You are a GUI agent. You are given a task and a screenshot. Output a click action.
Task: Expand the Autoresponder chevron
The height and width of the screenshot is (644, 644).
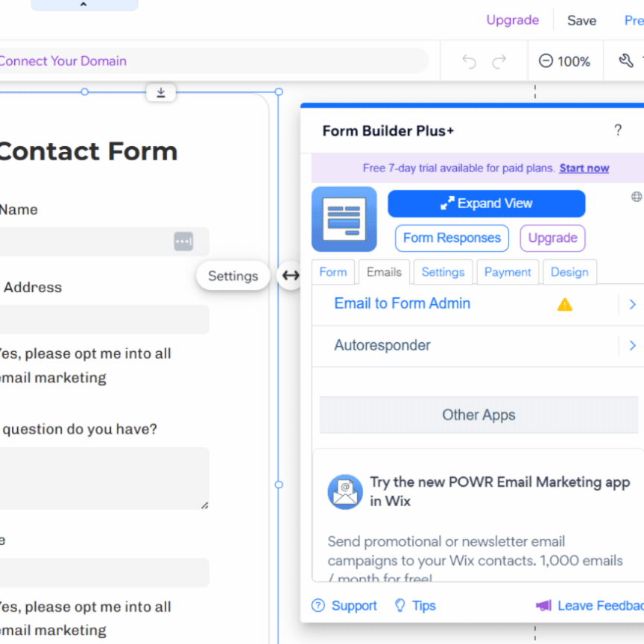633,345
